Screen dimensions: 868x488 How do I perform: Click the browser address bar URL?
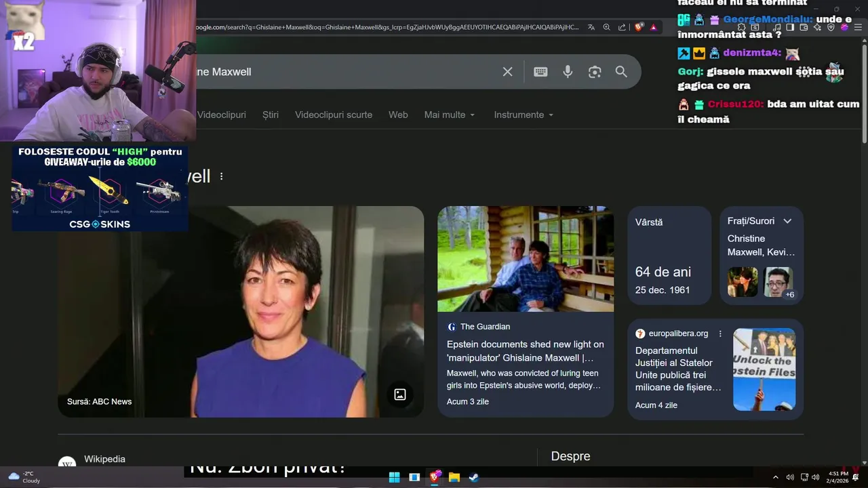pyautogui.click(x=387, y=27)
